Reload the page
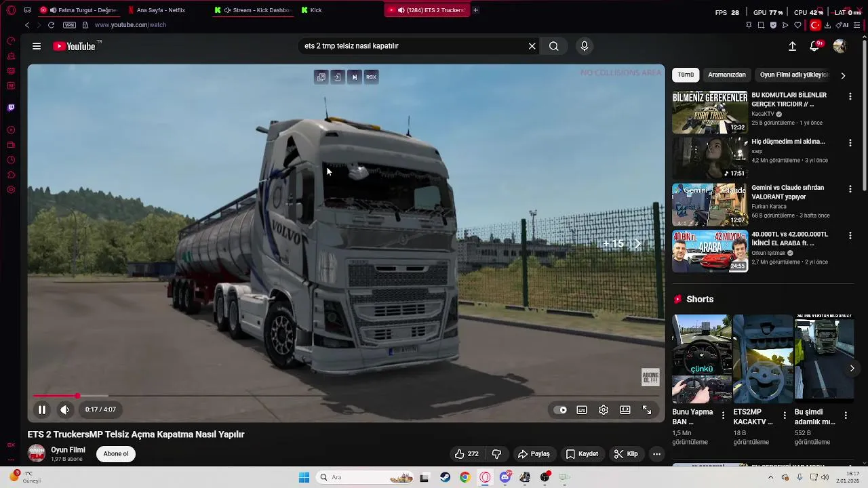This screenshot has height=488, width=868. [51, 25]
